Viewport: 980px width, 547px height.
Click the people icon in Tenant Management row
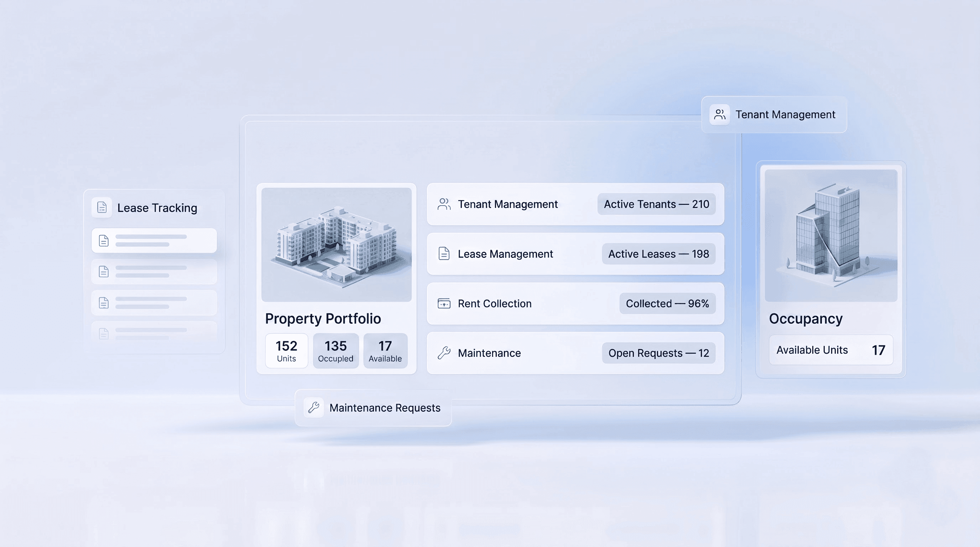[x=444, y=204]
